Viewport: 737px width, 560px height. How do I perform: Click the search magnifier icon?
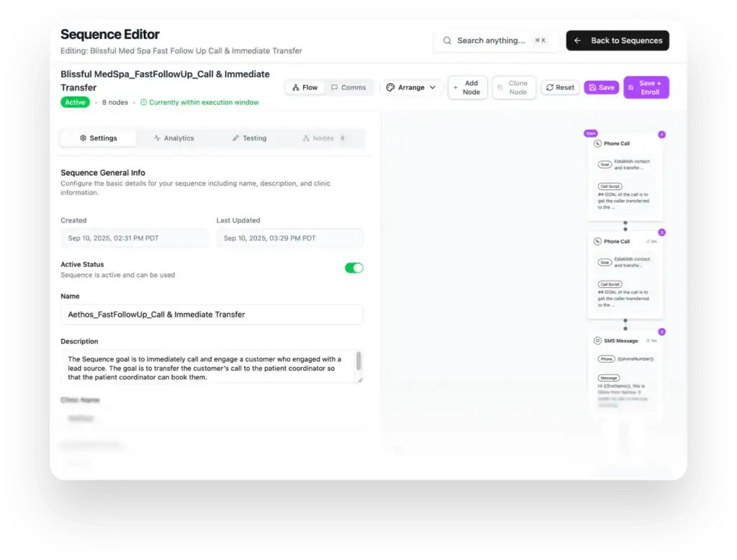(447, 40)
